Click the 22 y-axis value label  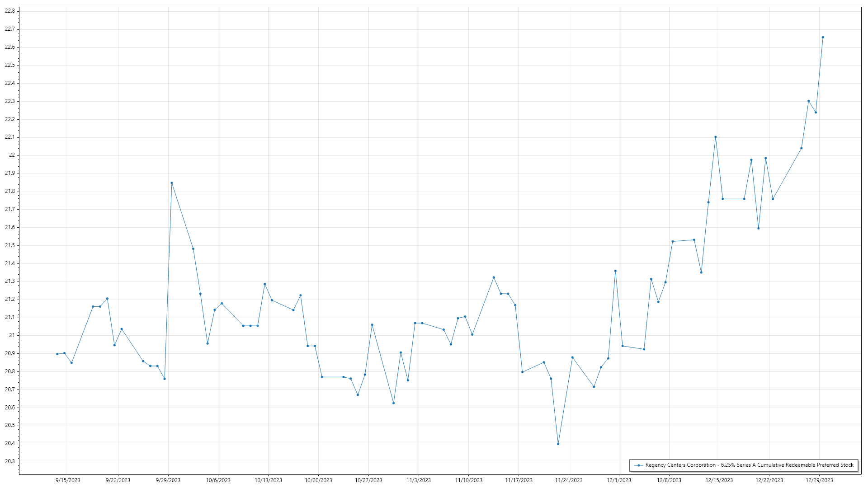[x=12, y=155]
